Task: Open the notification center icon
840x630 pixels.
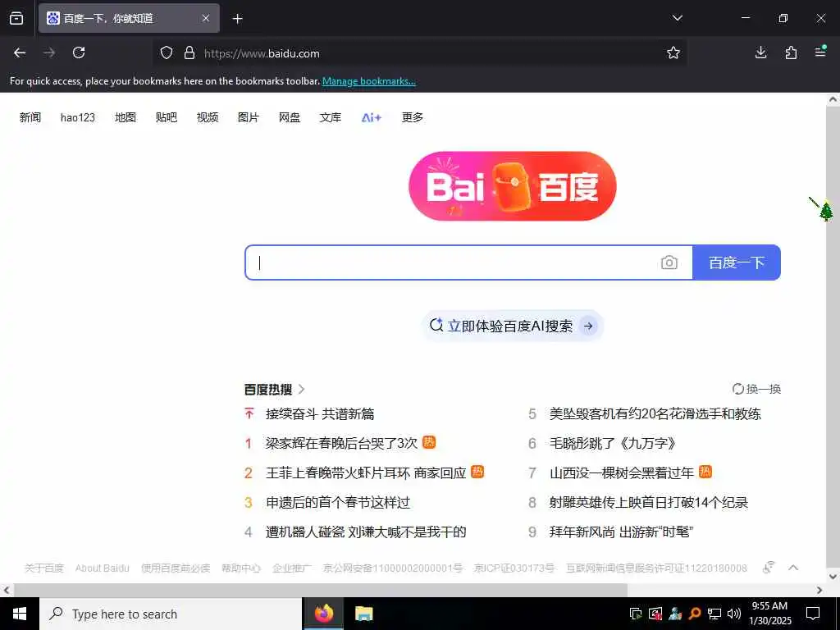Action: [x=813, y=614]
